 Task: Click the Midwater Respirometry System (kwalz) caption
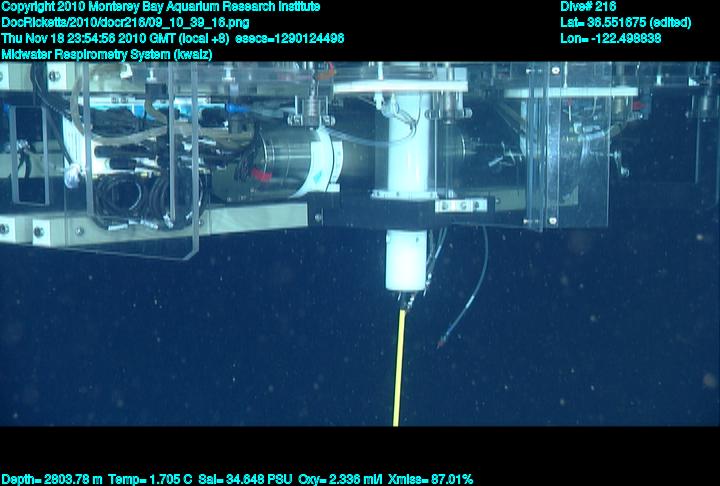point(107,54)
